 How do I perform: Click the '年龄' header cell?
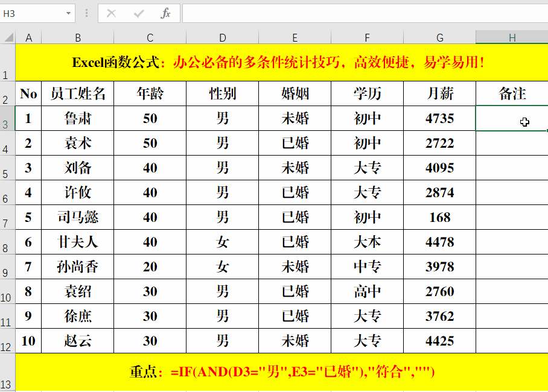150,93
